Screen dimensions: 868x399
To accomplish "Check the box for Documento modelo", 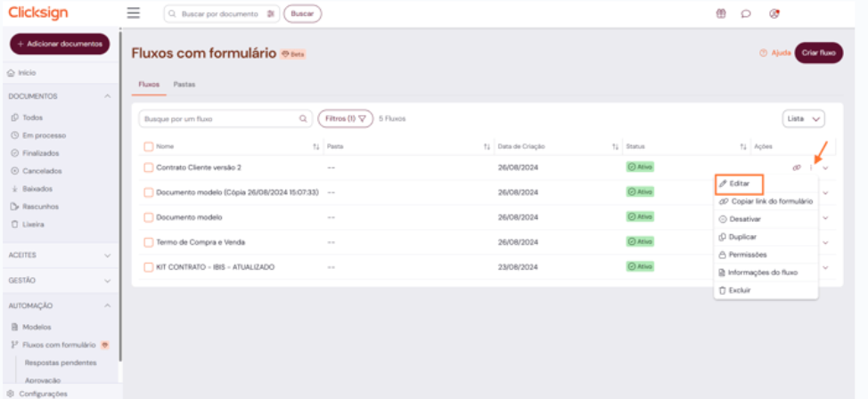I will [x=149, y=217].
